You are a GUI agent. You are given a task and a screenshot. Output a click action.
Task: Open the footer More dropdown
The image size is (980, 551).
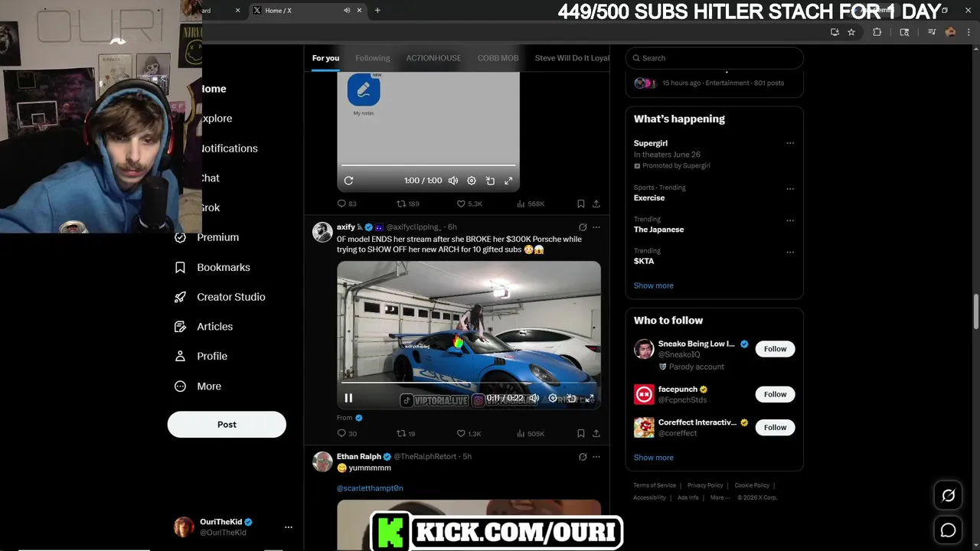click(720, 497)
